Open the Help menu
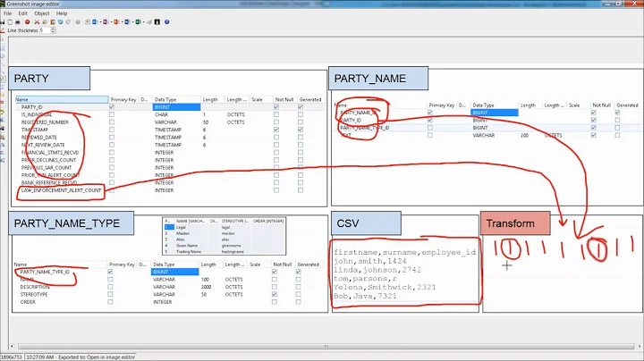 tap(62, 13)
